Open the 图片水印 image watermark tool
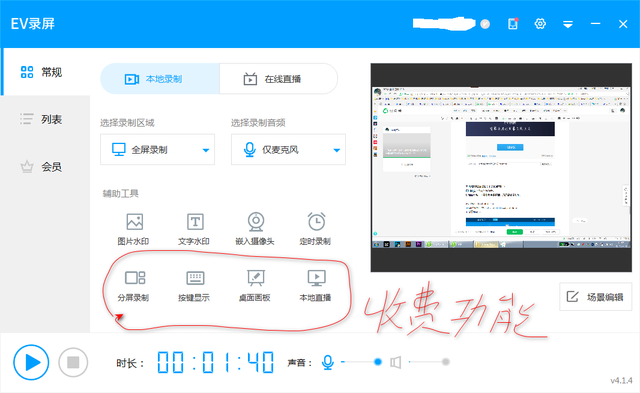Screen dimensions: 640x393 [x=133, y=229]
